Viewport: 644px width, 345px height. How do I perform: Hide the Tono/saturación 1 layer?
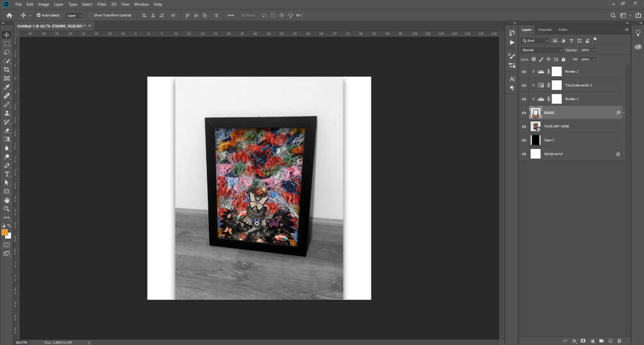(524, 85)
